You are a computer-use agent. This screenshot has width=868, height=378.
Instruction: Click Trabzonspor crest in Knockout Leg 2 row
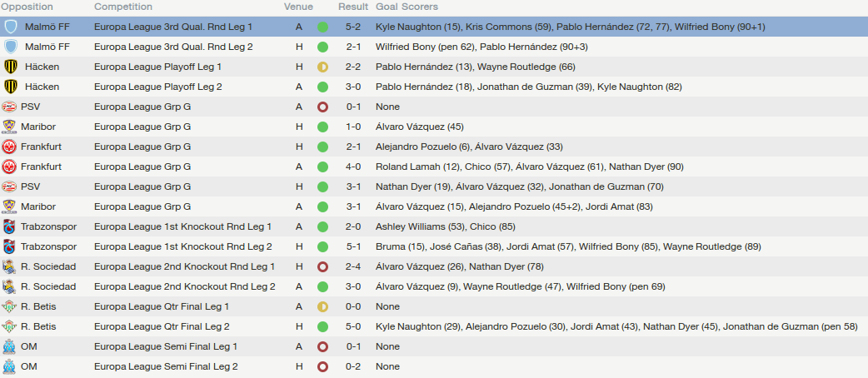coord(9,246)
